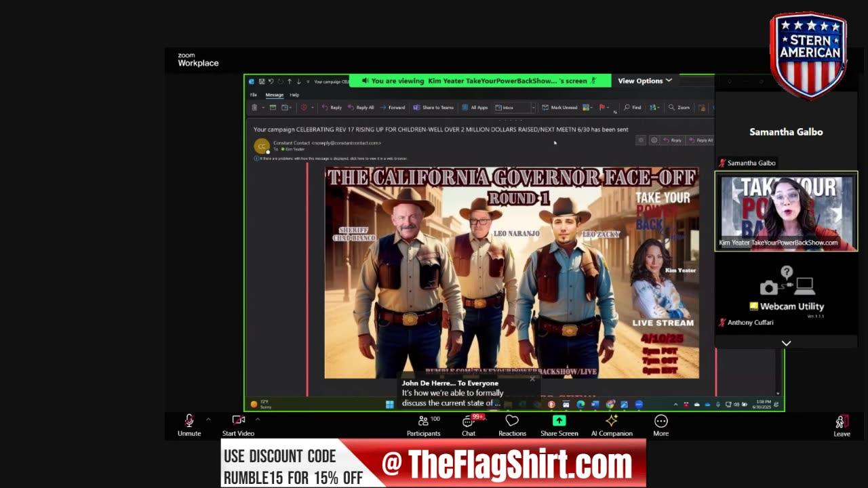
Task: Open Reactions in Zoom
Action: click(x=512, y=426)
